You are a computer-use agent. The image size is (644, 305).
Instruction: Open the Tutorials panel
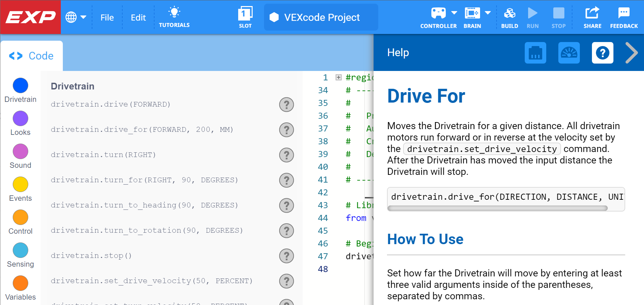pos(174,17)
